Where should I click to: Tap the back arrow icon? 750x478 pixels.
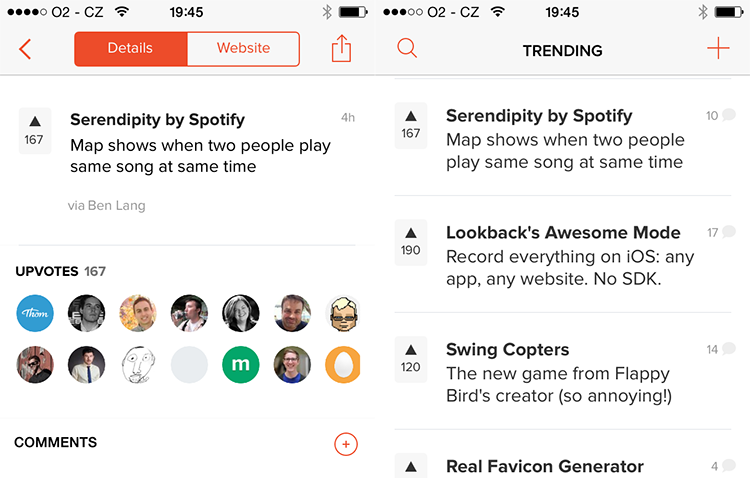click(25, 49)
